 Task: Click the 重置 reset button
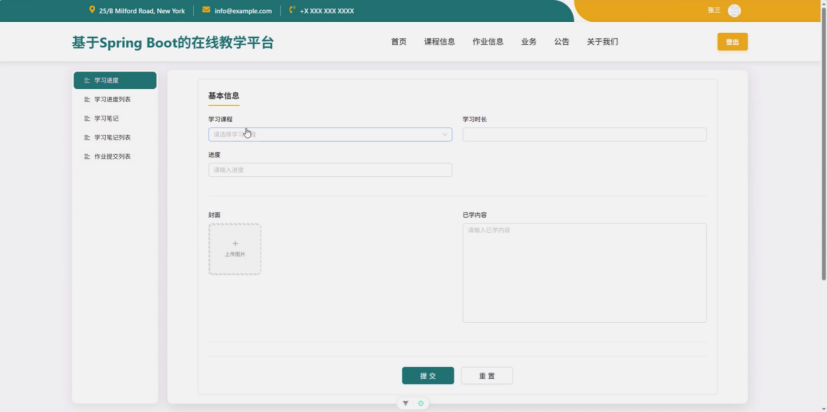tap(487, 376)
